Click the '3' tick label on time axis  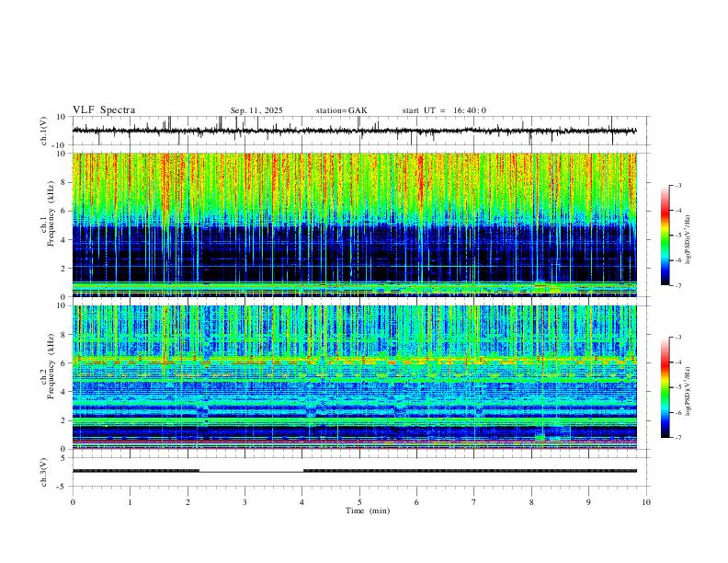[245, 502]
